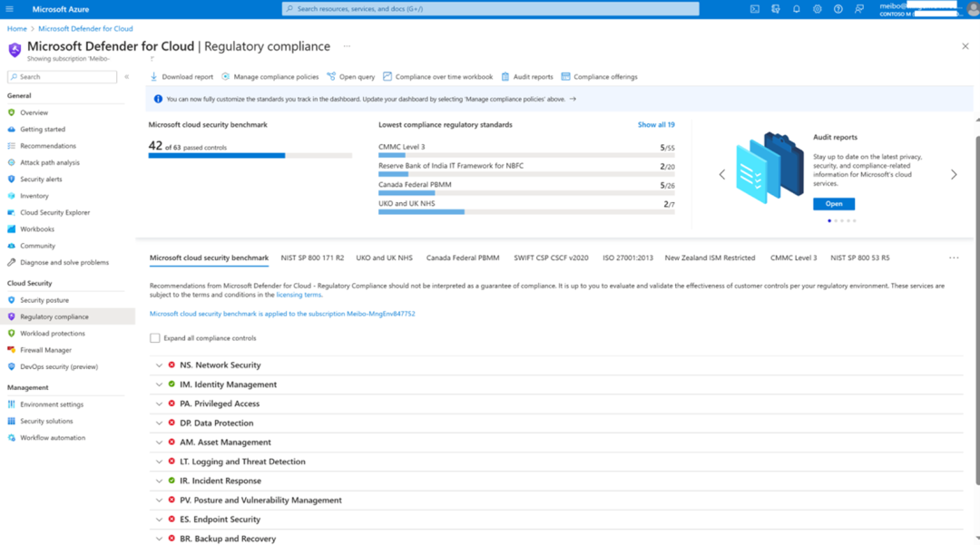Viewport: 980px width, 545px height.
Task: Go to Home breadcrumb
Action: (x=17, y=29)
